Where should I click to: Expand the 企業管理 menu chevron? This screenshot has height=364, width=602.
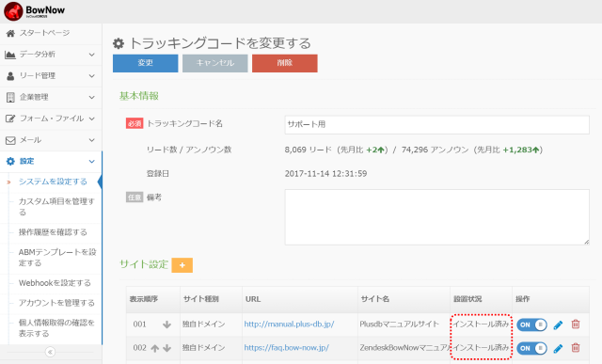92,98
